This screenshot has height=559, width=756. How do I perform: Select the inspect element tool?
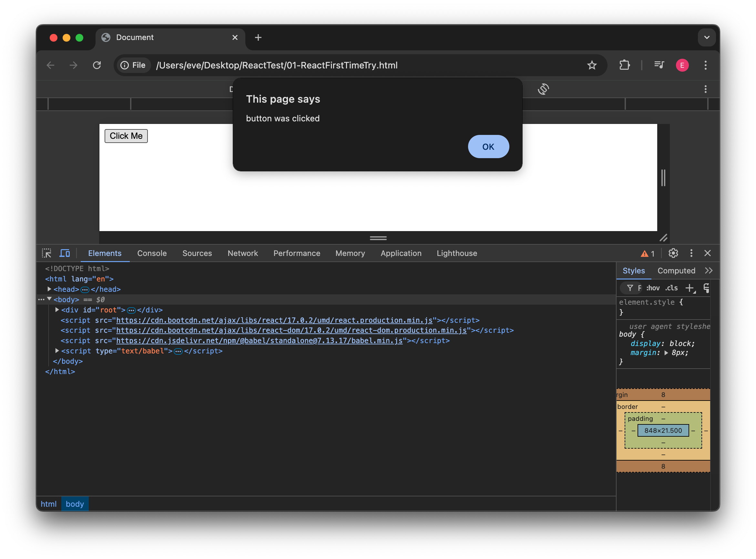click(47, 253)
